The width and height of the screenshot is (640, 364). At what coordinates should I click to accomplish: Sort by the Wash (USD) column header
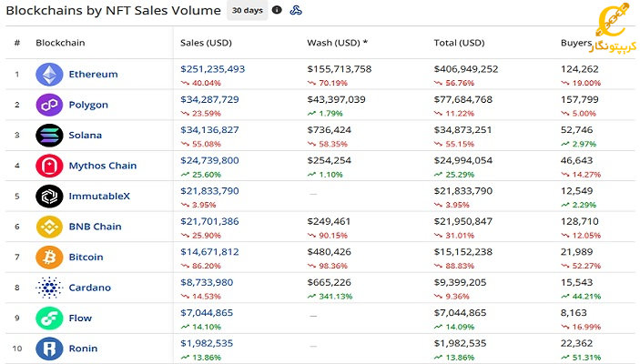tap(337, 43)
